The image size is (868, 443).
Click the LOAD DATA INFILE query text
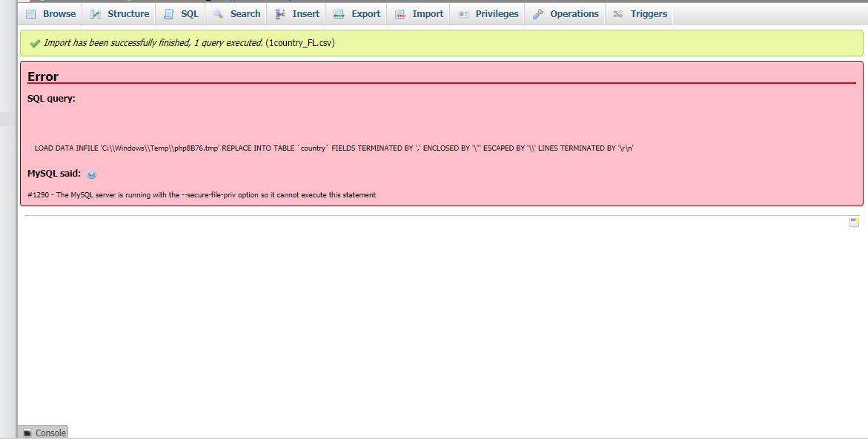[334, 148]
